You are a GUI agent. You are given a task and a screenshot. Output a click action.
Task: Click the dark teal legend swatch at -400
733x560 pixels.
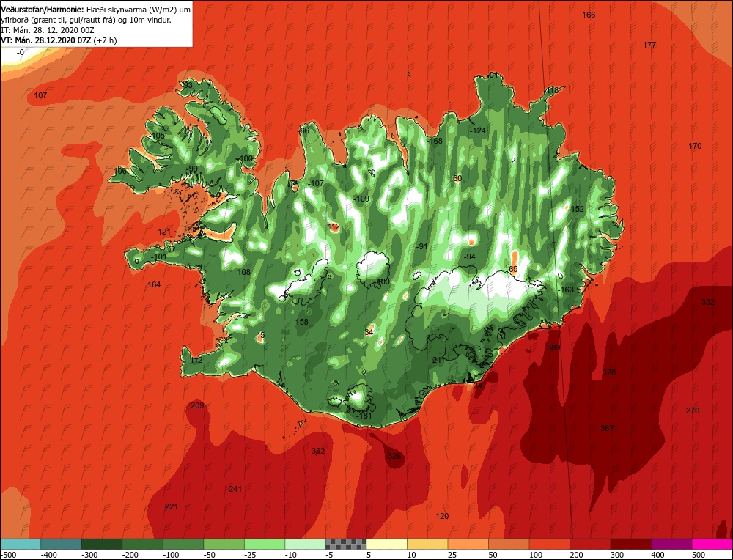[61, 544]
